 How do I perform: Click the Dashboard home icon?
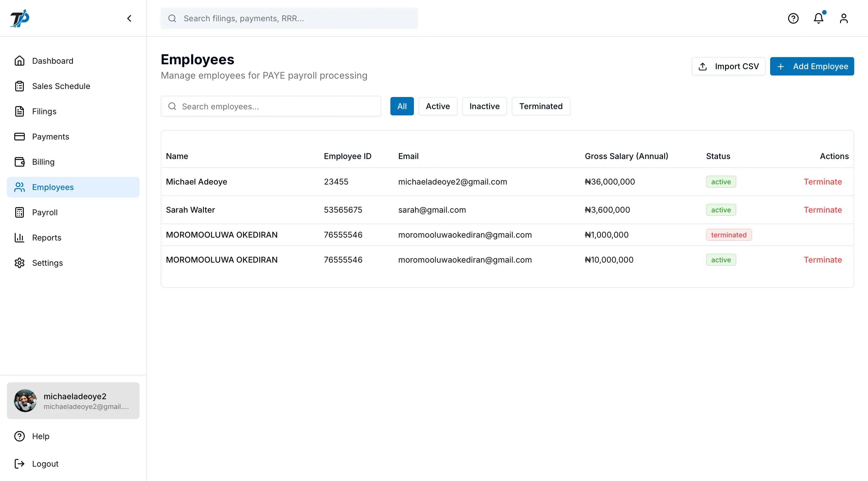point(20,61)
